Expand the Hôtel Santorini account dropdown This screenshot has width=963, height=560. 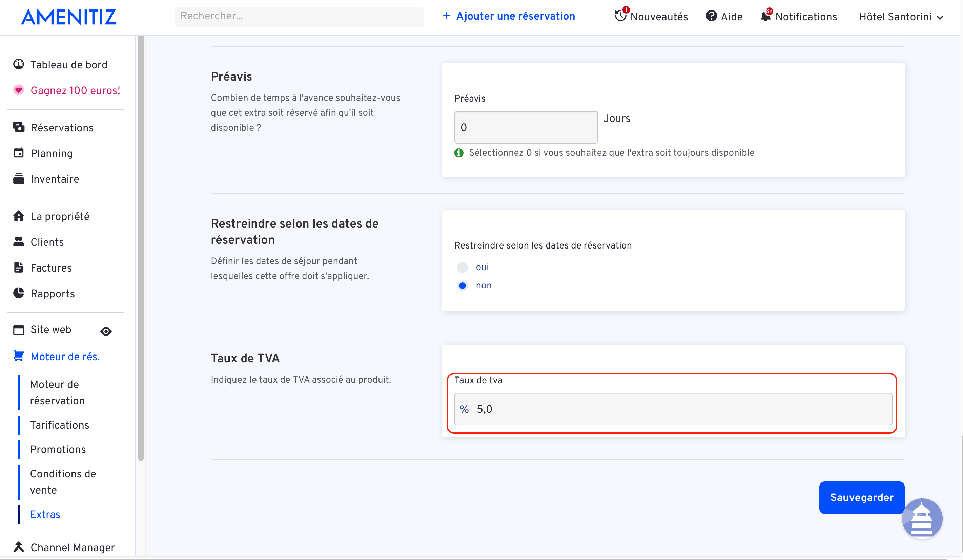click(x=901, y=17)
